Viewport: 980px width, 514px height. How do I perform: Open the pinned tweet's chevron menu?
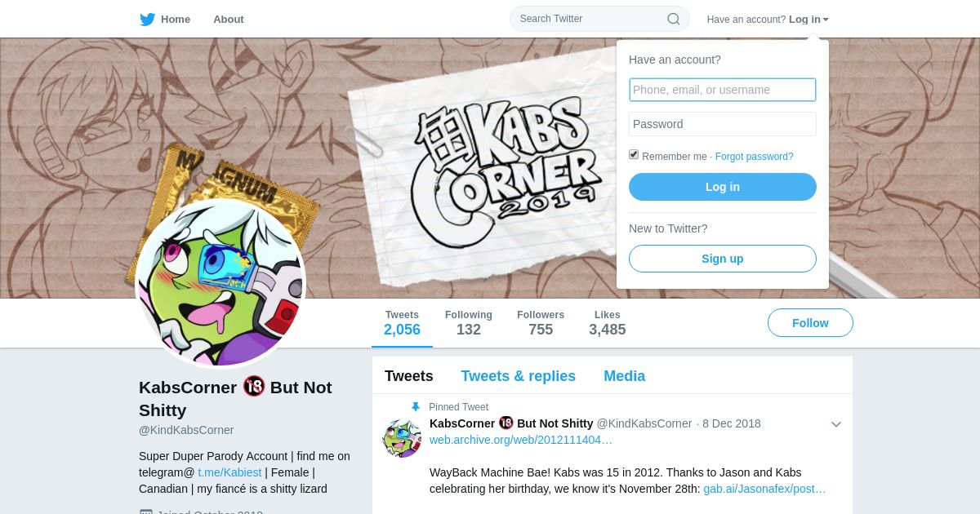click(x=836, y=424)
